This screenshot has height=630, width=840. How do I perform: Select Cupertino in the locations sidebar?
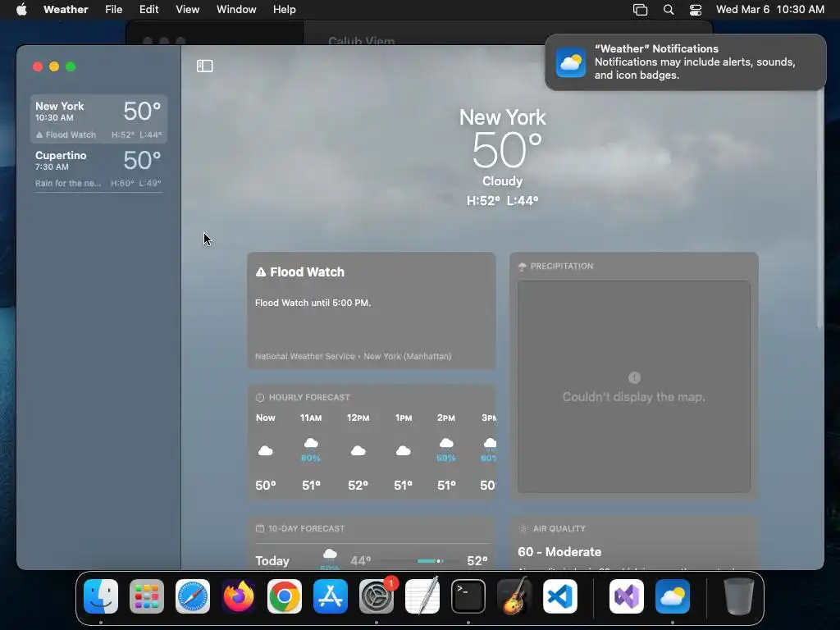(x=98, y=168)
